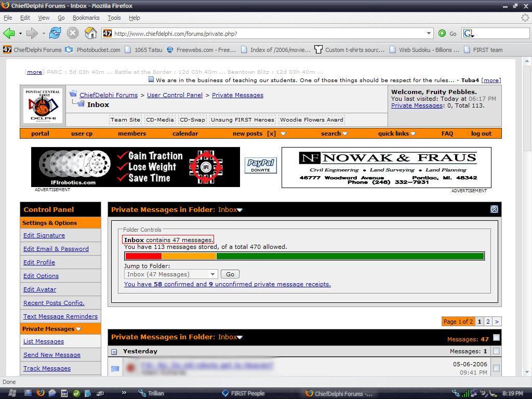Click the green Go icon beside address bar
The height and width of the screenshot is (399, 532).
(442, 33)
